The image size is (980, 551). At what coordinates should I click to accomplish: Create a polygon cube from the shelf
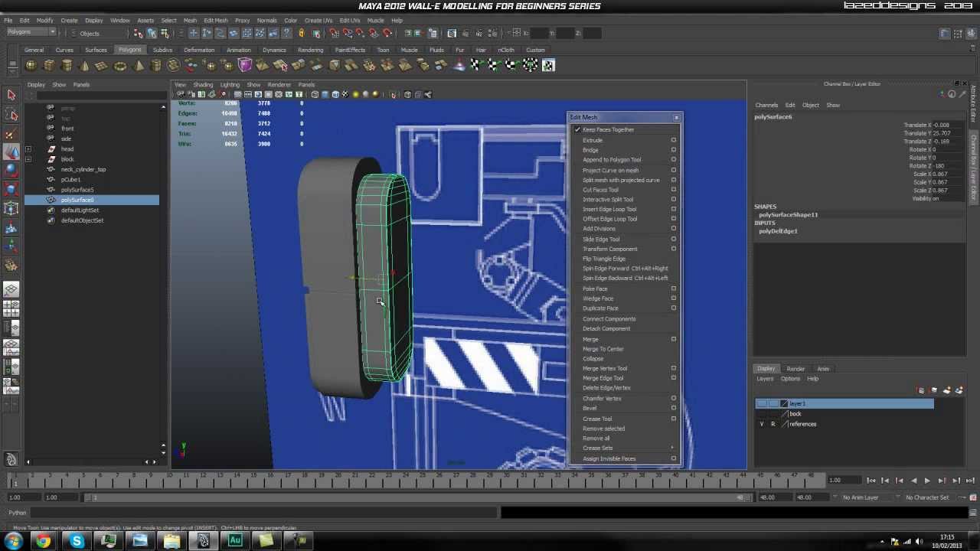click(49, 66)
